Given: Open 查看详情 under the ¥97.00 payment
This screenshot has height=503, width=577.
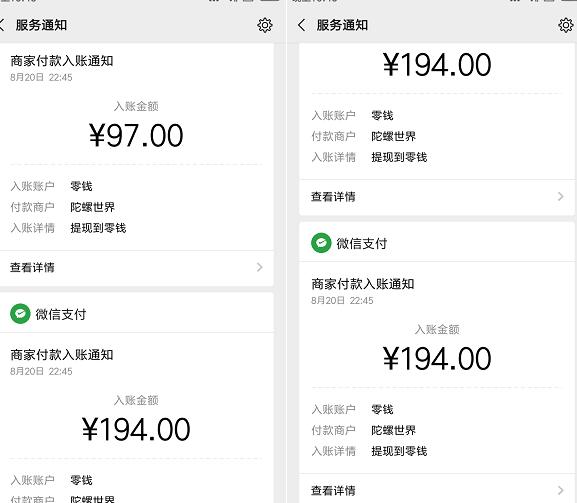Looking at the screenshot, I should click(32, 267).
